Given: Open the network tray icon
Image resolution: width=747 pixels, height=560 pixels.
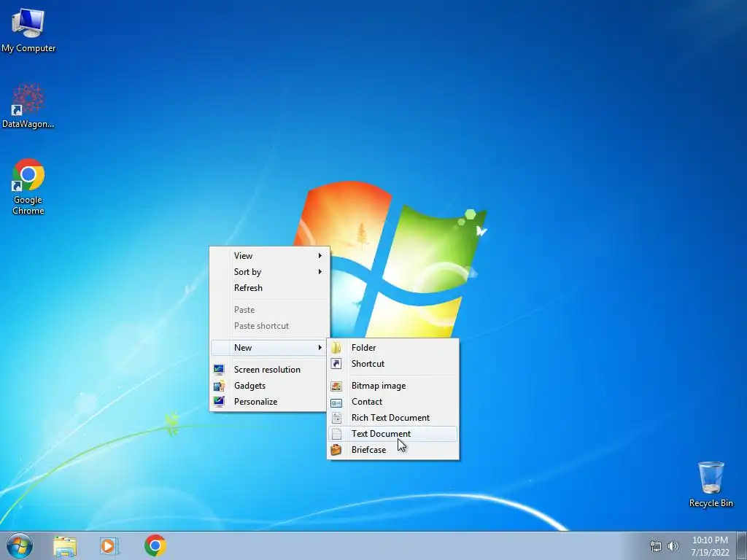Looking at the screenshot, I should [656, 546].
